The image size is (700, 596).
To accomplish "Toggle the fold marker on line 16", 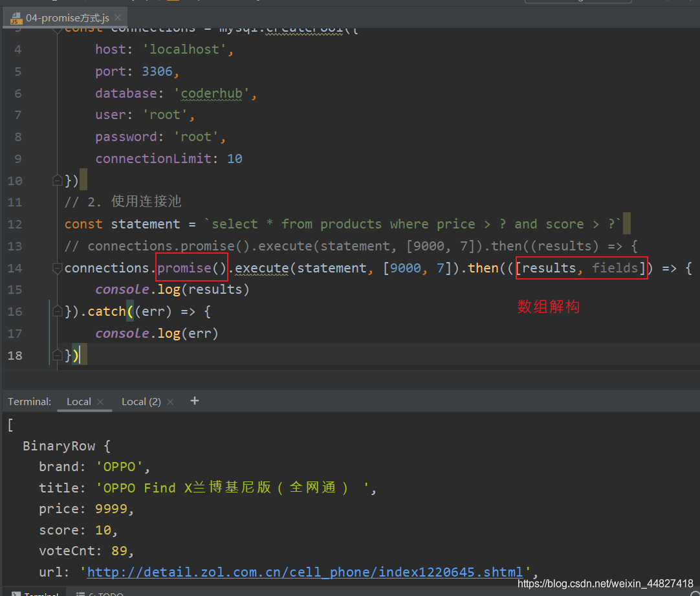I will click(57, 311).
